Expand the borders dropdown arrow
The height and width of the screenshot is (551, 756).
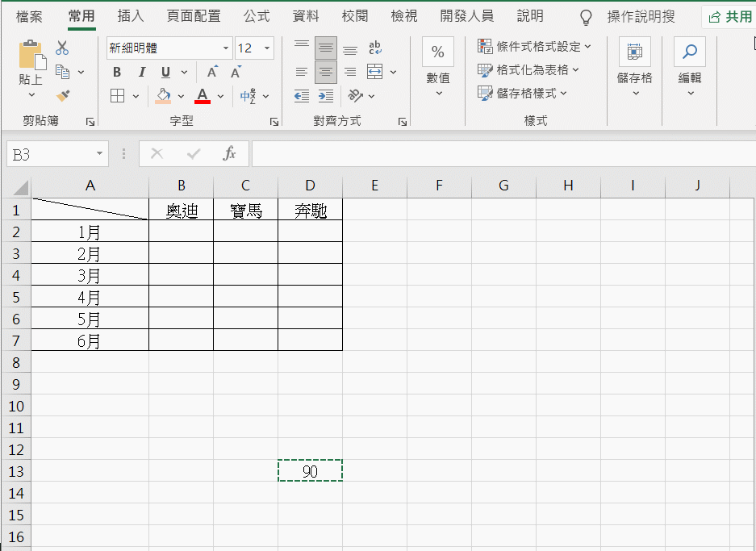point(136,96)
